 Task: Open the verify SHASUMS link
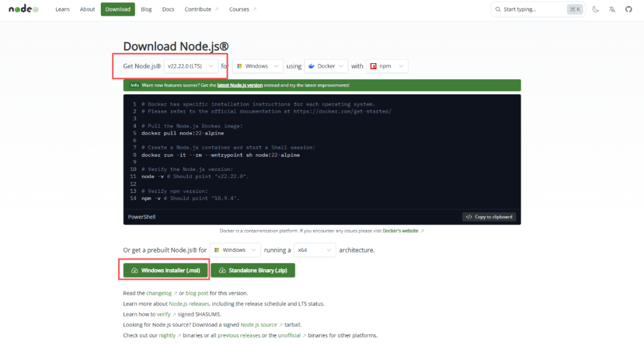tap(163, 314)
